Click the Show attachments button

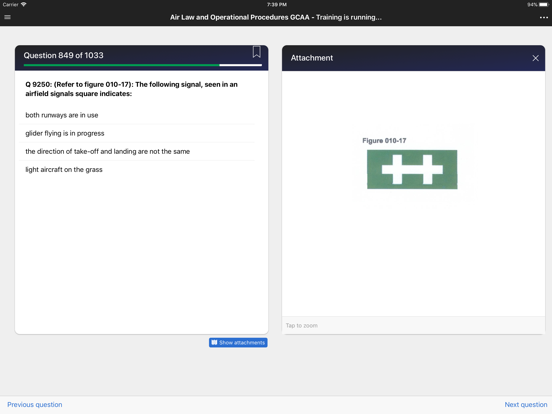238,343
